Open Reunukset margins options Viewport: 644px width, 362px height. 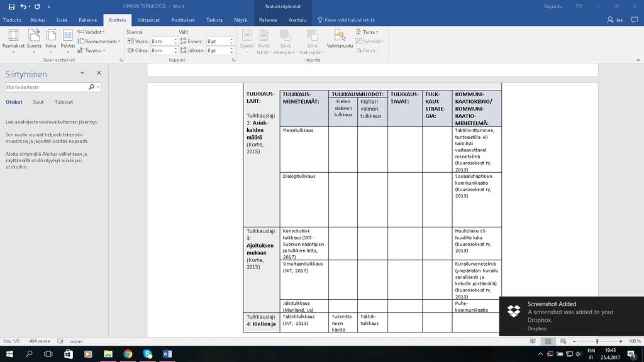pyautogui.click(x=13, y=41)
